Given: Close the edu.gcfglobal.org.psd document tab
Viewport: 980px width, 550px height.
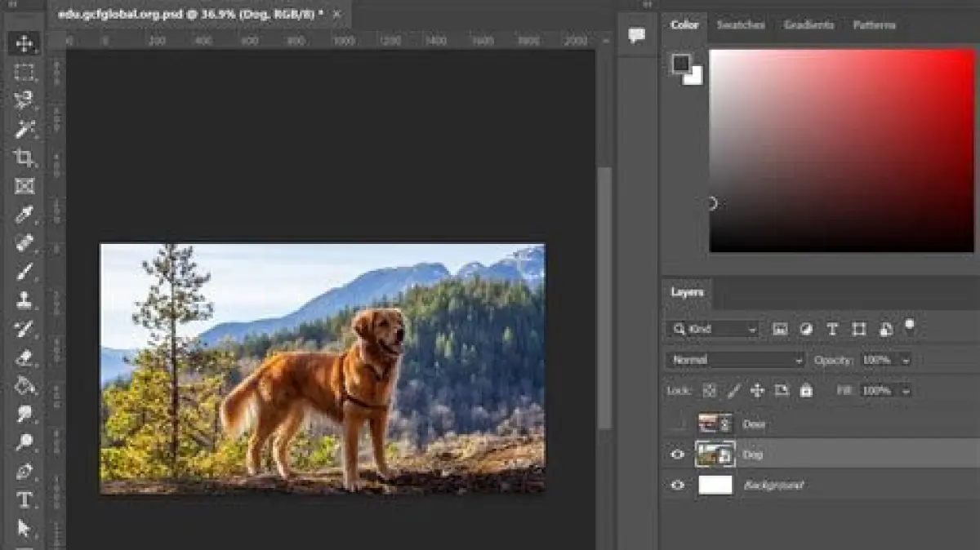Looking at the screenshot, I should [x=337, y=14].
